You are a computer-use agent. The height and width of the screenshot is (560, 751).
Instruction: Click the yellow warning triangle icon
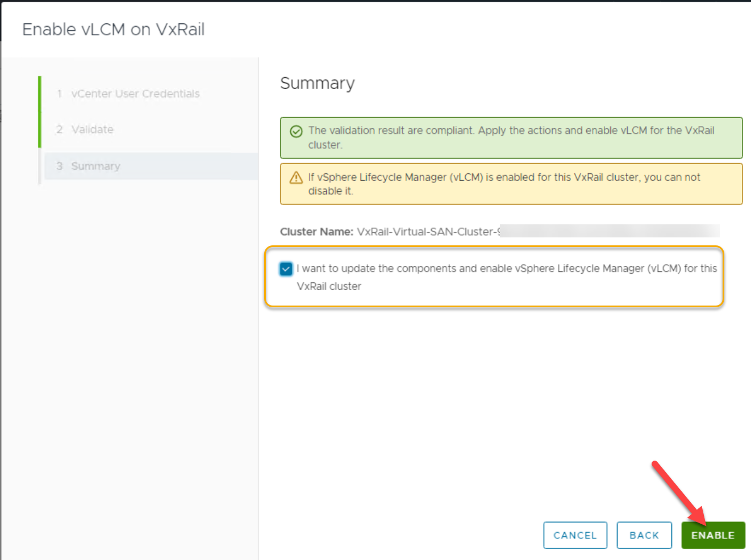(x=296, y=178)
